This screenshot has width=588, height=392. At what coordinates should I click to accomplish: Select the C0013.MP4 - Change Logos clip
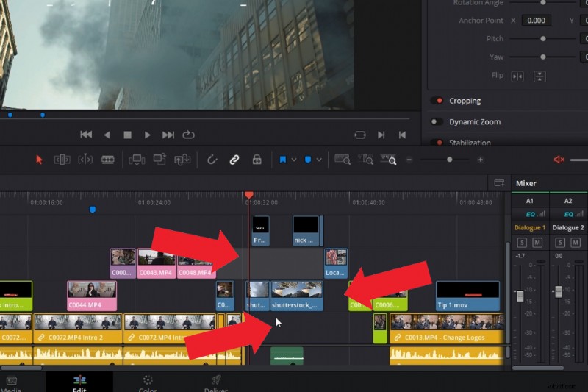pos(446,328)
